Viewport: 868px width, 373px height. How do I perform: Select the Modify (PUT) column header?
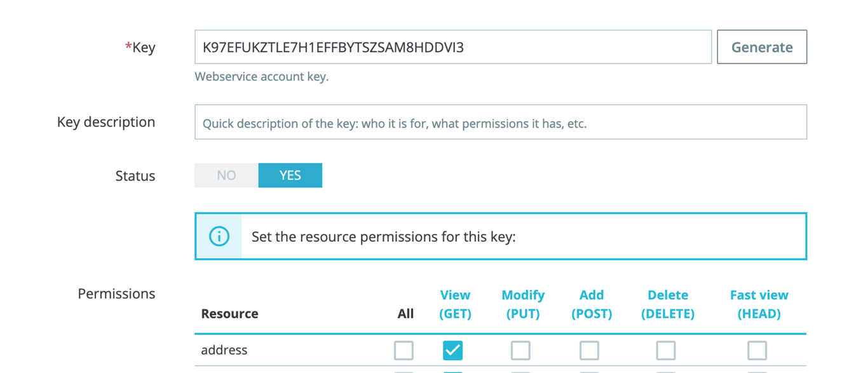(x=523, y=304)
